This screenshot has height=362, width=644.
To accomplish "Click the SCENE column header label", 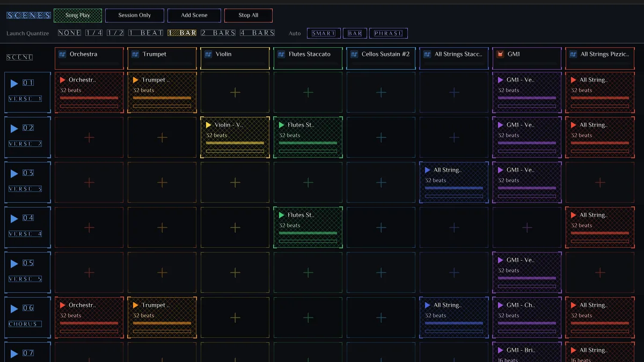I will click(x=20, y=57).
